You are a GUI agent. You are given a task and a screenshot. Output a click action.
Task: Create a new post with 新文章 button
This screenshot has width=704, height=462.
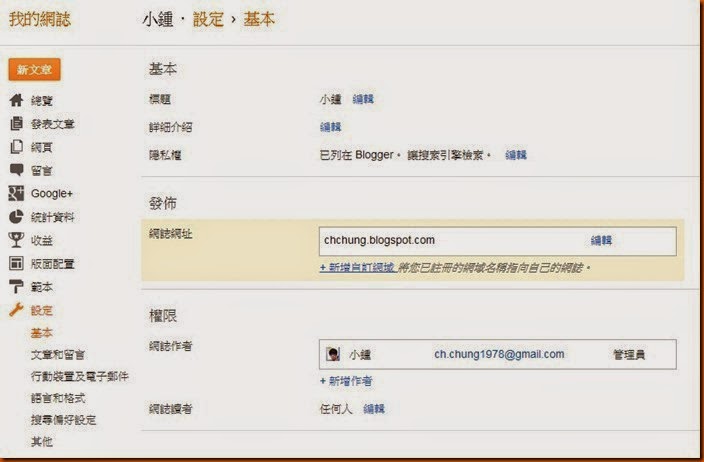35,70
